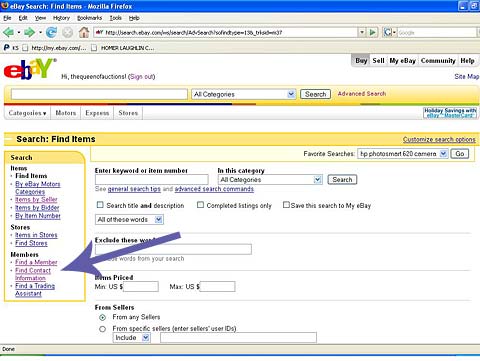Viewport: 480px width, 361px height.
Task: Expand the top All Categories dropdown
Action: coord(291,94)
